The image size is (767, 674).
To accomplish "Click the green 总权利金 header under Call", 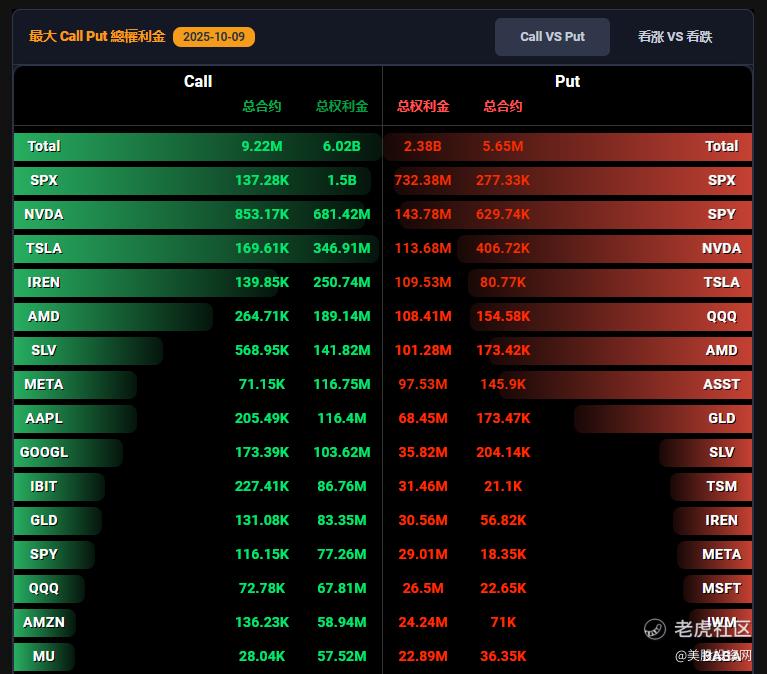I will pos(341,106).
